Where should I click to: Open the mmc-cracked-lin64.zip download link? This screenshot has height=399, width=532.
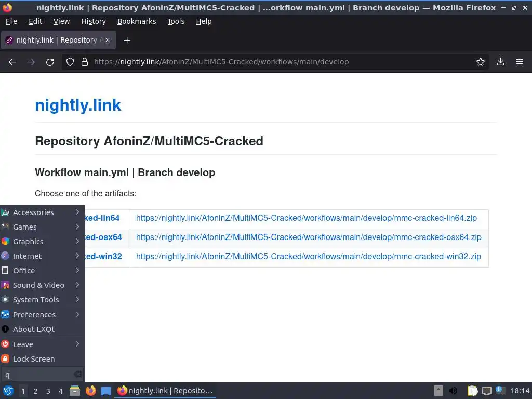[307, 218]
